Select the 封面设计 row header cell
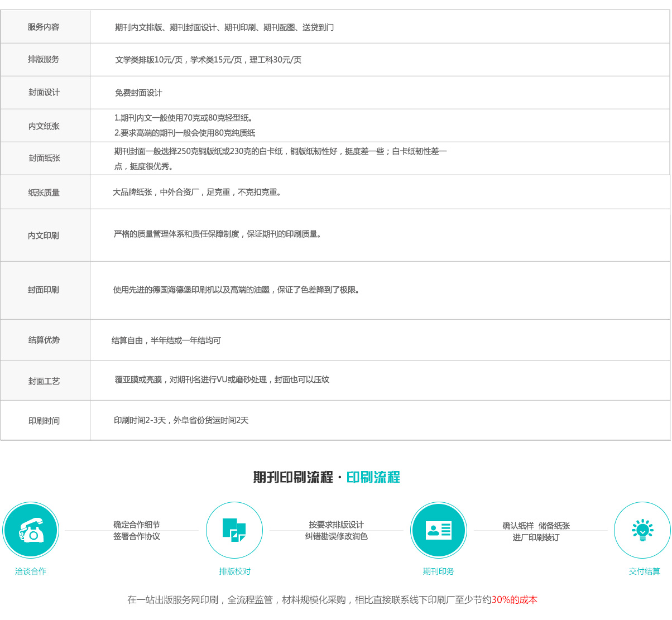 [44, 93]
